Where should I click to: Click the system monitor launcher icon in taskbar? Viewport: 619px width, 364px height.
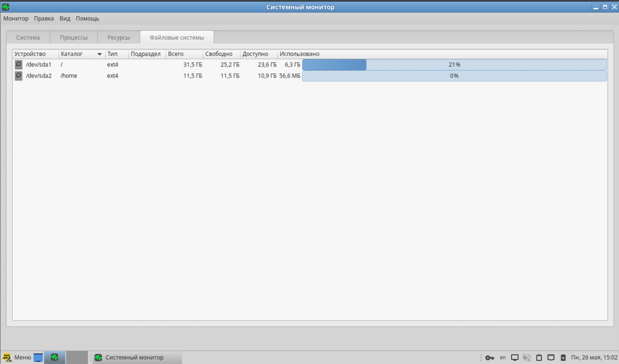(x=54, y=357)
